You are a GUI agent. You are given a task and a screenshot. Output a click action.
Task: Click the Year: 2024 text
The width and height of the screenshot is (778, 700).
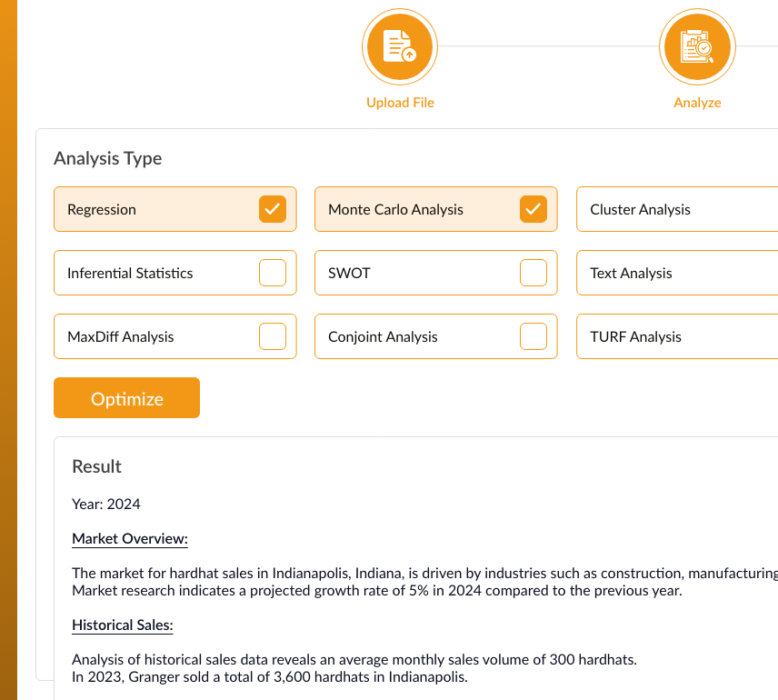[x=106, y=504]
